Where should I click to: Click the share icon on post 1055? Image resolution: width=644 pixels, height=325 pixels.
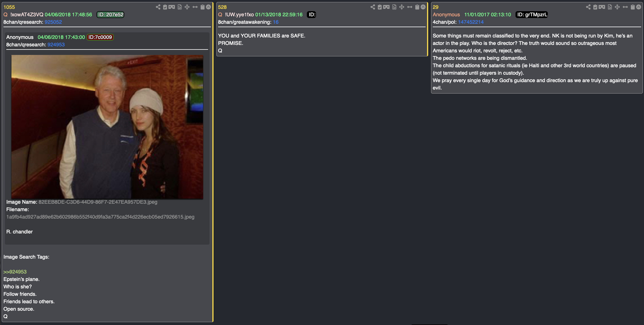[158, 7]
